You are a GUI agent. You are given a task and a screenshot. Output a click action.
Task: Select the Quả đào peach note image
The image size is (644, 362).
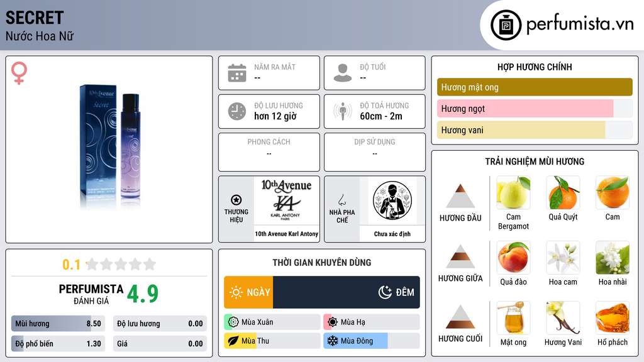(x=513, y=258)
